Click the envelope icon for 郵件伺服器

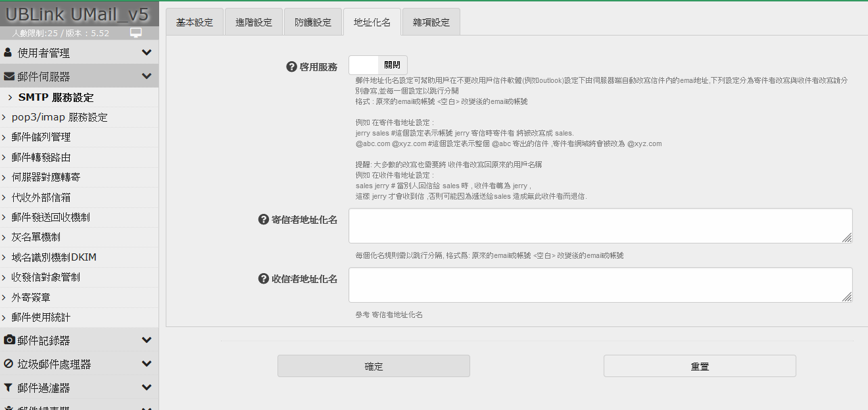[9, 76]
